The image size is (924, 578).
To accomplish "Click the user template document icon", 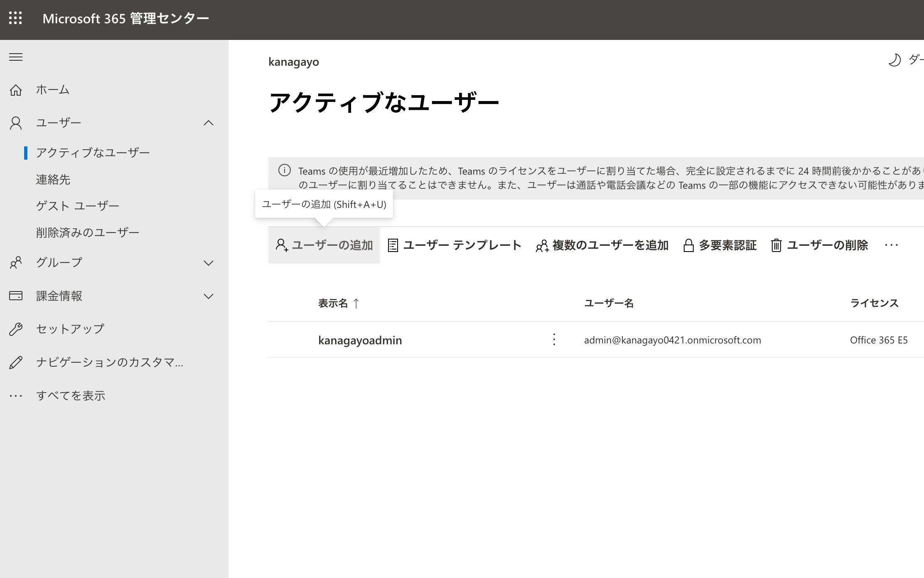I will [393, 245].
